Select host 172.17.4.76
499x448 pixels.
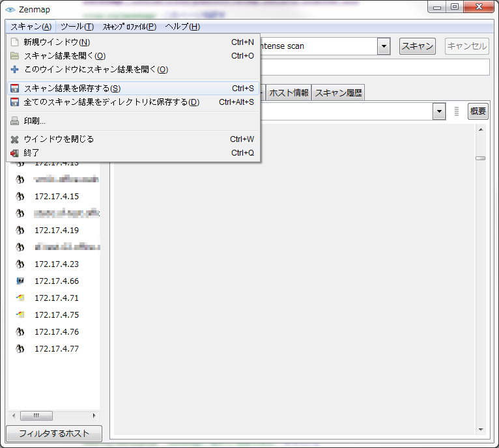(x=57, y=332)
